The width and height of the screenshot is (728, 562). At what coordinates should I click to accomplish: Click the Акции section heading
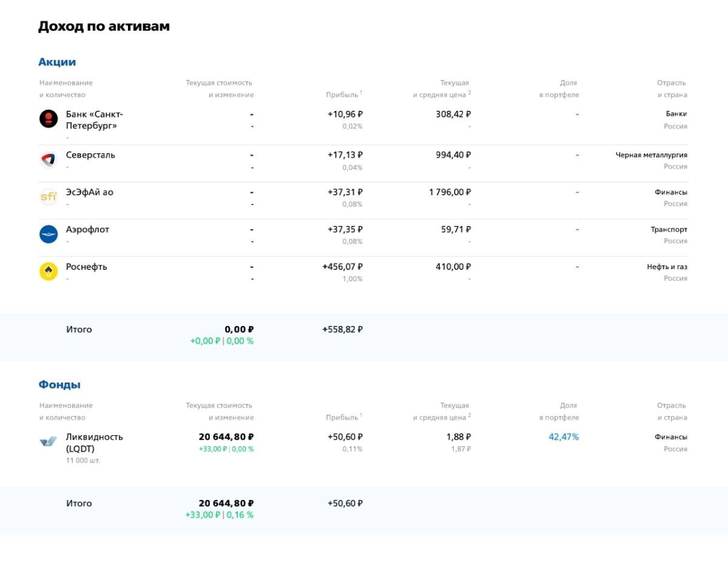click(57, 62)
